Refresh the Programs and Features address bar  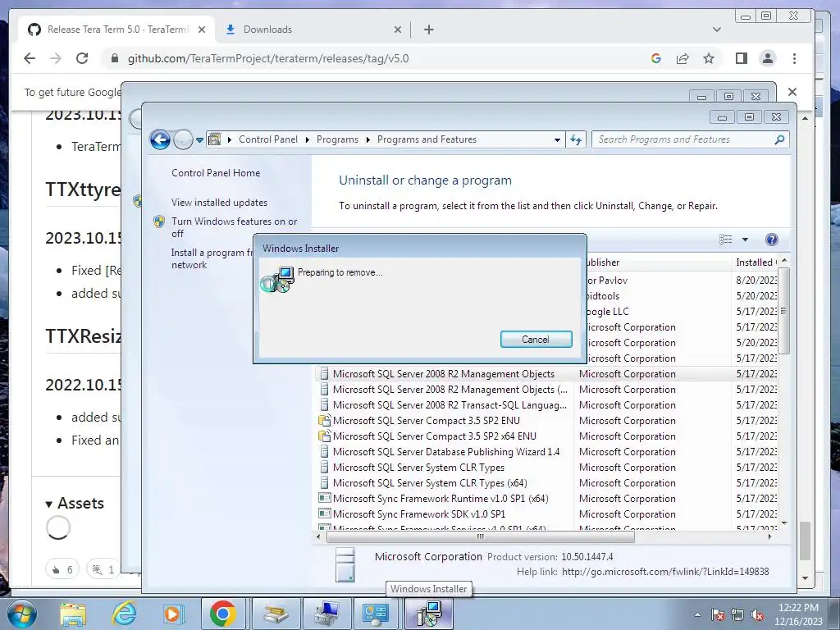(x=577, y=139)
